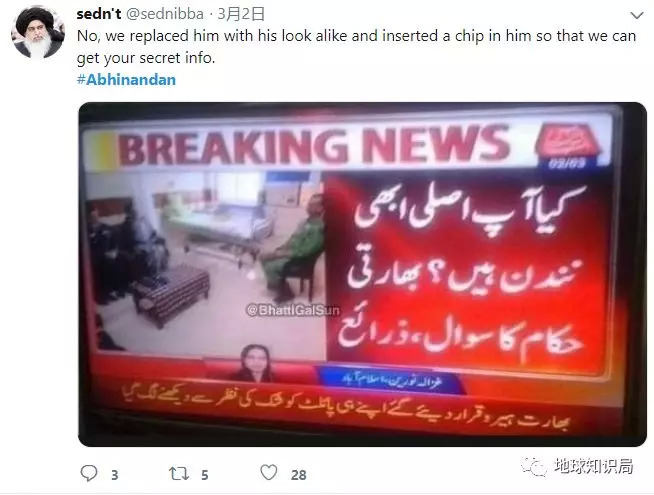Open the Breaking News image attachment
This screenshot has height=495, width=654.
362,274
